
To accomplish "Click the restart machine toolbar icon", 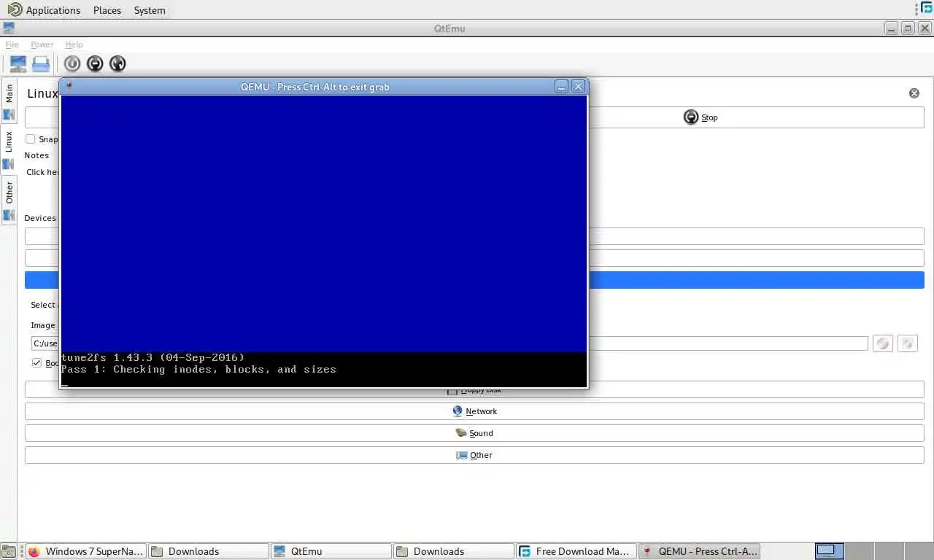I will click(x=117, y=63).
